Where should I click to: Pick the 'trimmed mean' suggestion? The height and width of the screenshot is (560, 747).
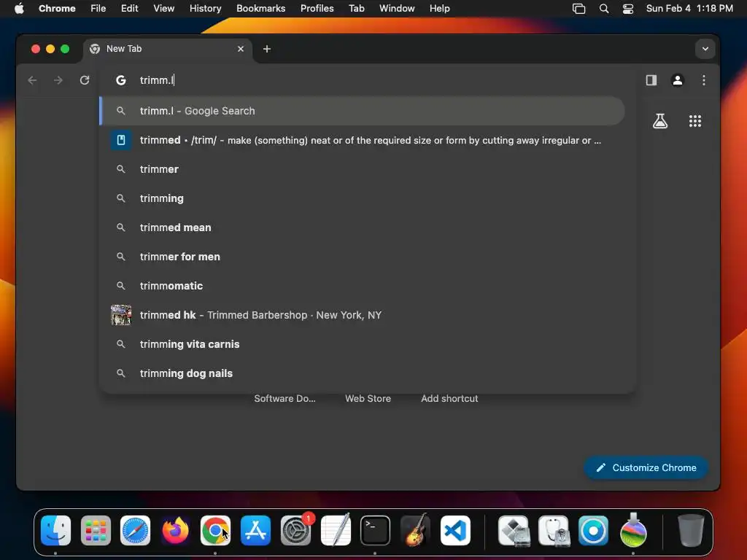coord(362,227)
